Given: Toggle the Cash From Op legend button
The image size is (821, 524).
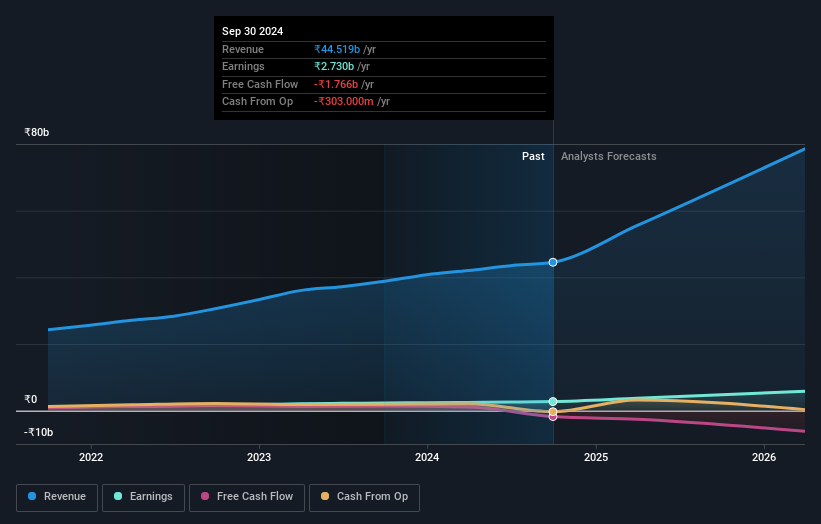Looking at the screenshot, I should (x=364, y=497).
